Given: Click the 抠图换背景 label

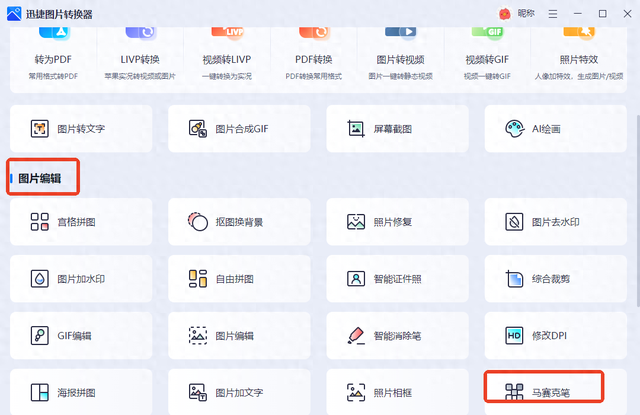Looking at the screenshot, I should click(239, 222).
